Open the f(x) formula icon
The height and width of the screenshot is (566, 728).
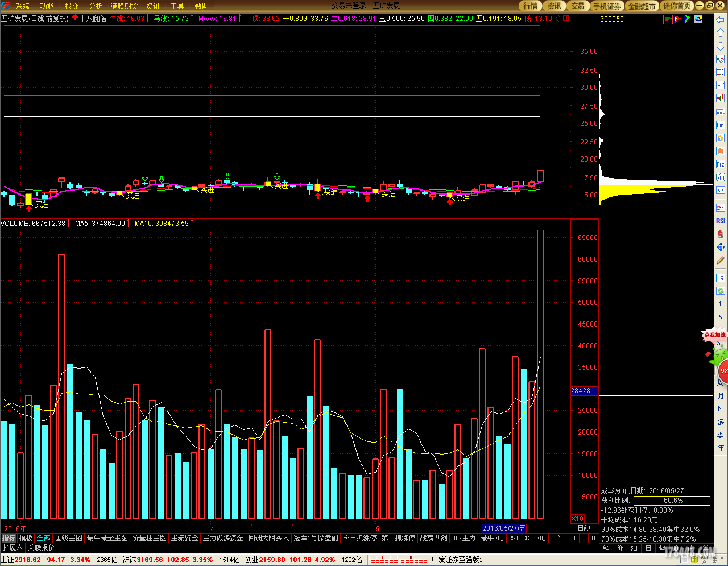pos(721,177)
